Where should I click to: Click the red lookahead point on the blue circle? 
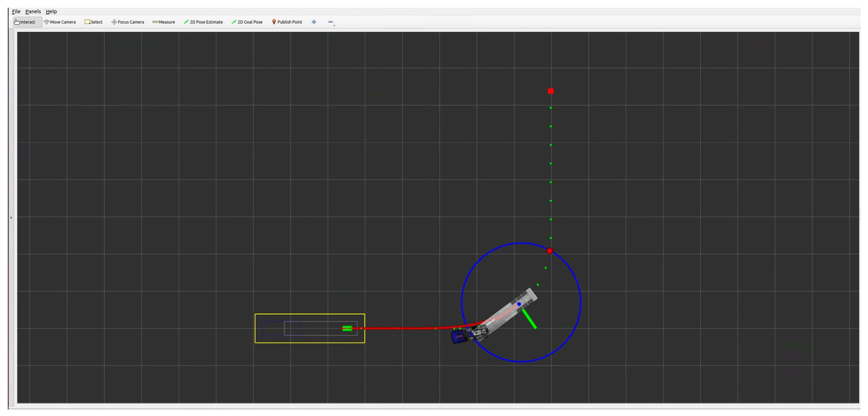click(549, 251)
